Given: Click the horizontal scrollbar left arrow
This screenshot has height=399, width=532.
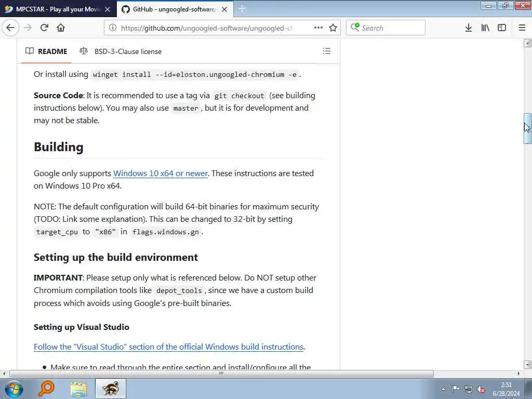Looking at the screenshot, I should tap(4, 374).
